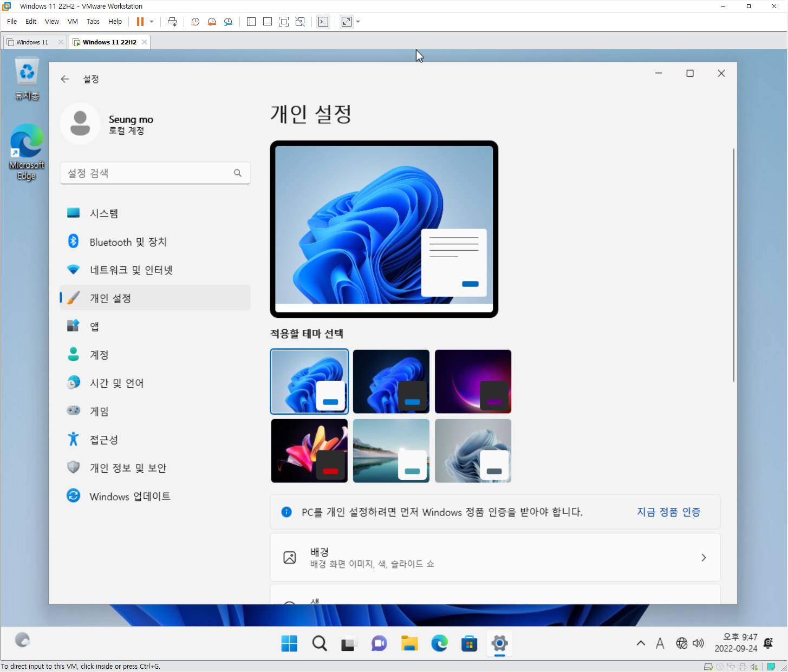Open Task View on taskbar
Viewport: 788px width, 672px height.
[x=348, y=643]
